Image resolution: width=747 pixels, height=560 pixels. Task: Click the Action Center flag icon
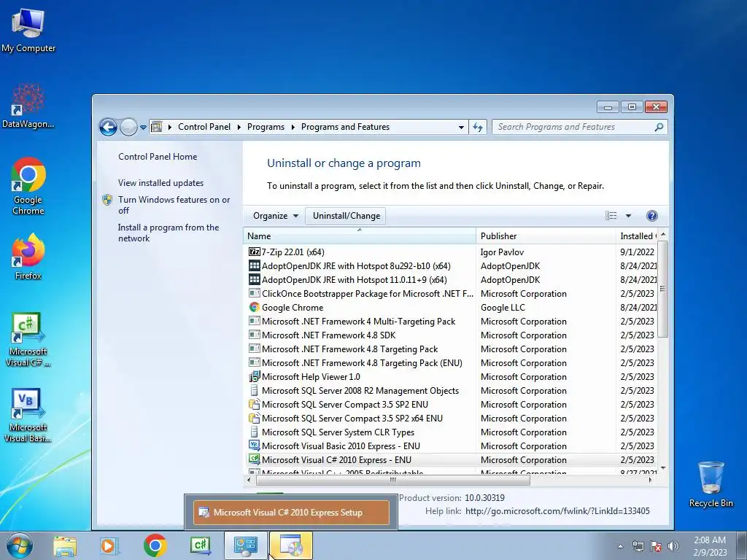[656, 547]
